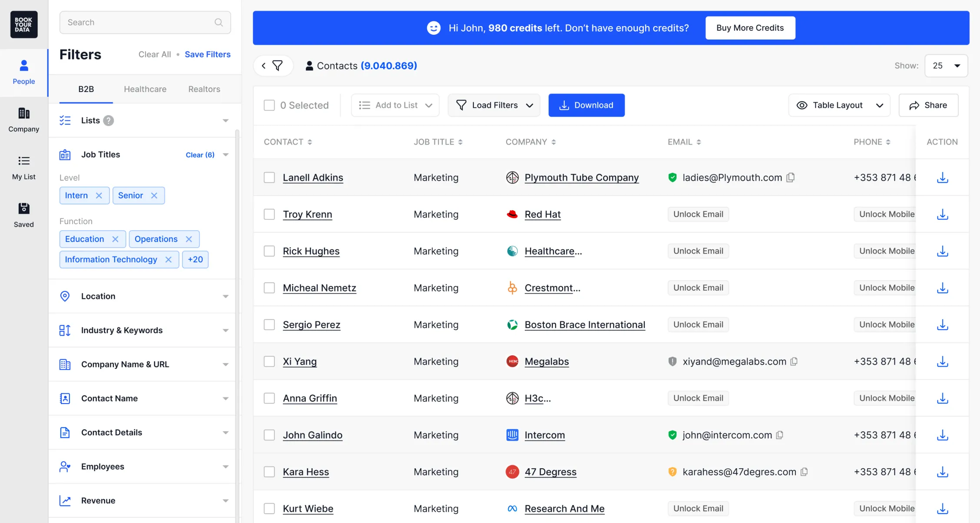Image resolution: width=980 pixels, height=523 pixels.
Task: Download Sergio Perez contact via action icon
Action: [942, 324]
